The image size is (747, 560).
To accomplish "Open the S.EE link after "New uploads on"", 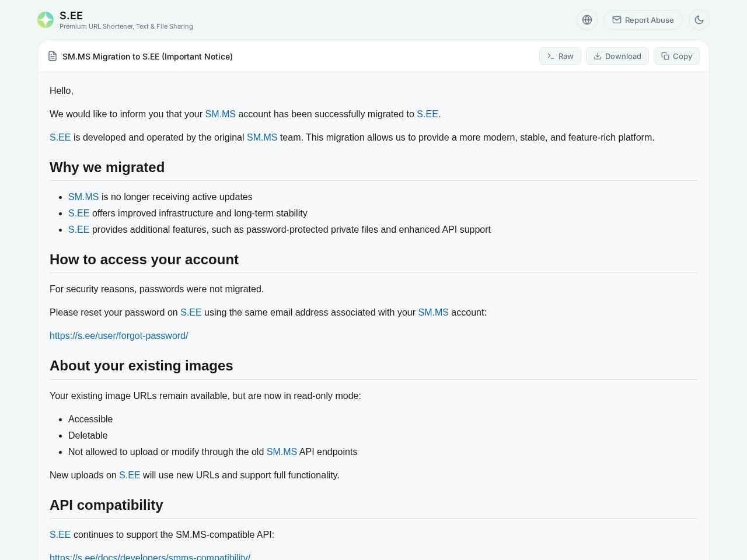I will coord(130,475).
